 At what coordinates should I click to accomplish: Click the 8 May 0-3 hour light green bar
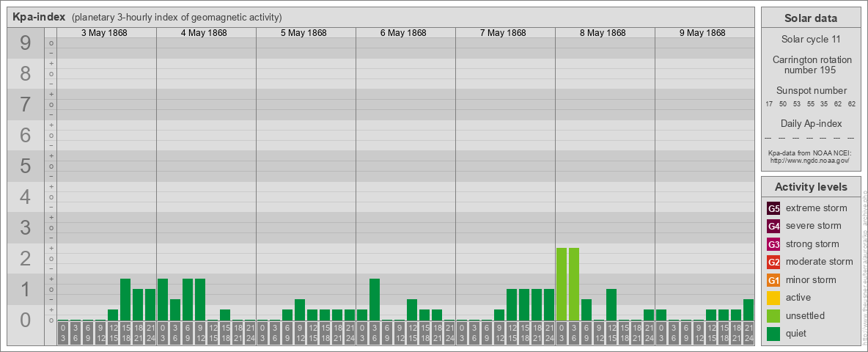(x=562, y=284)
